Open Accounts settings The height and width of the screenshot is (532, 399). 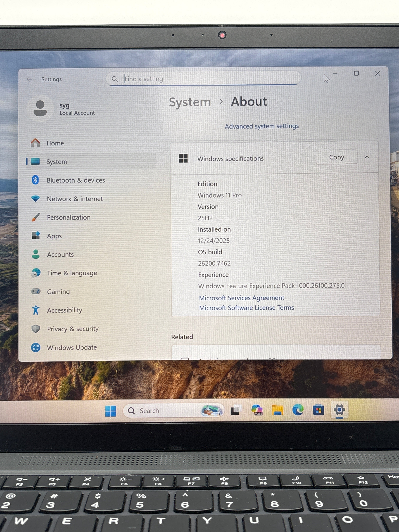tap(91, 255)
